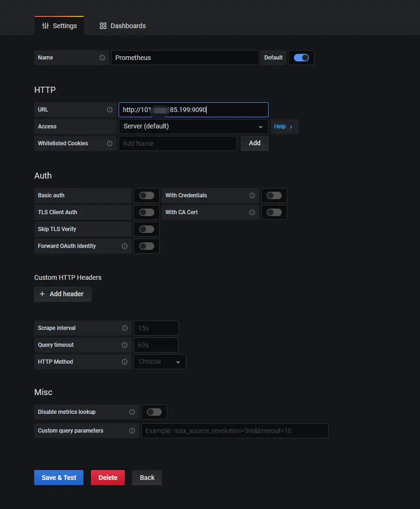This screenshot has height=509, width=420.
Task: Click the plus icon on Add header
Action: 42,294
